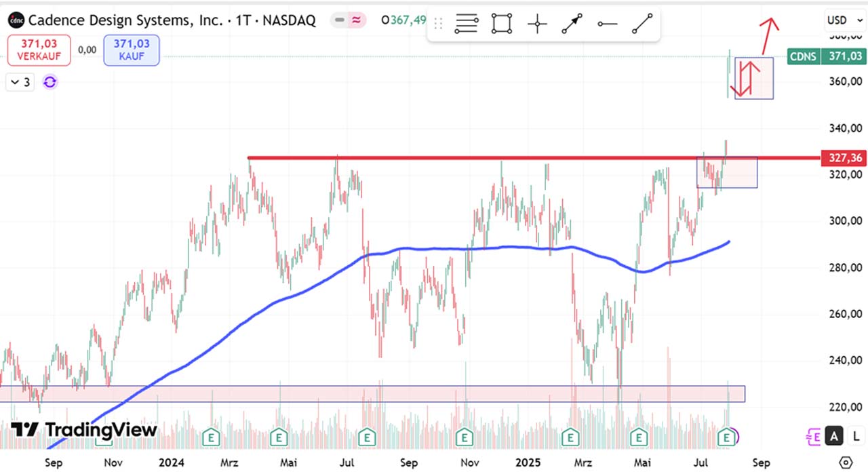Click the 2024 year label on time axis

click(172, 463)
